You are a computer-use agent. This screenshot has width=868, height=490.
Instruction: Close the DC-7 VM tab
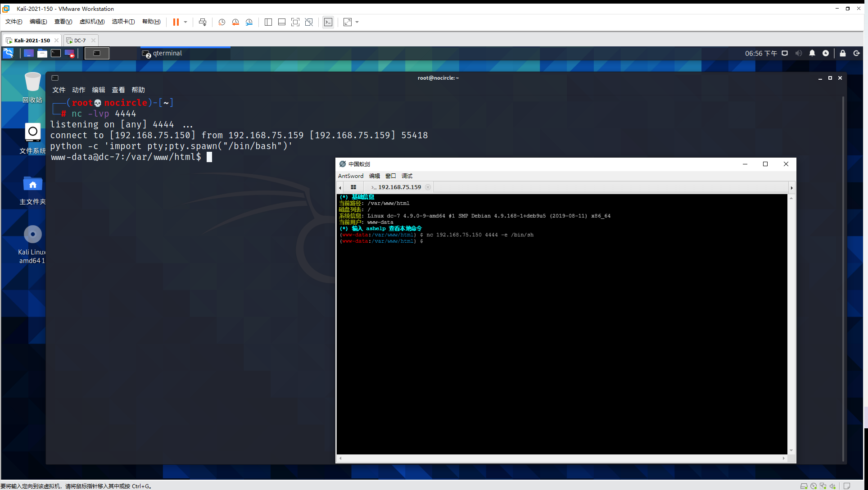(93, 40)
